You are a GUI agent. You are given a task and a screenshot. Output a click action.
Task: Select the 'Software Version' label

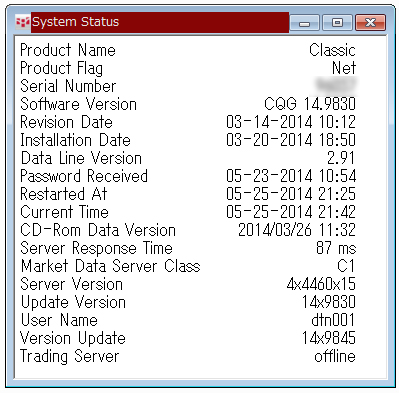click(79, 104)
